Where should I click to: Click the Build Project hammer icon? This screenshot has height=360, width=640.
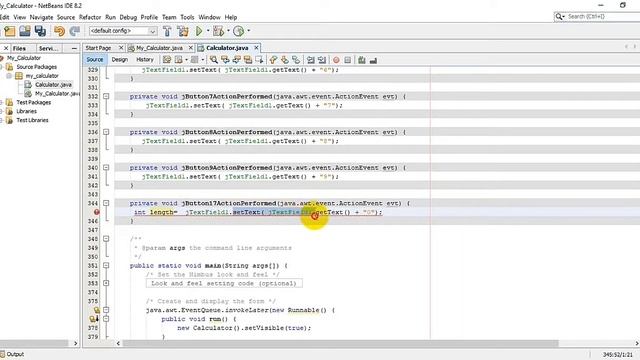(167, 31)
